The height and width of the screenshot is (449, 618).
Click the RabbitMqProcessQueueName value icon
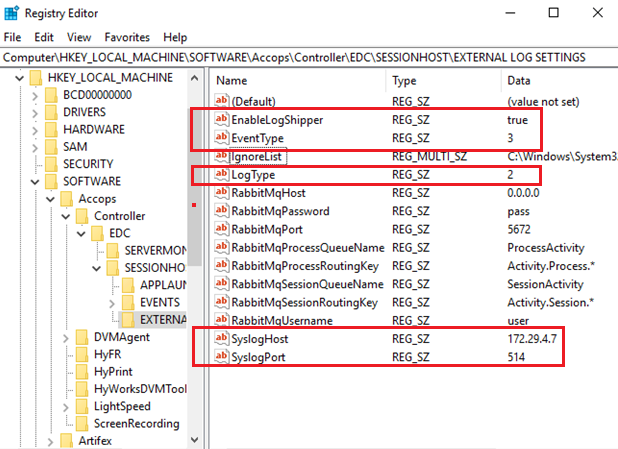click(x=221, y=247)
